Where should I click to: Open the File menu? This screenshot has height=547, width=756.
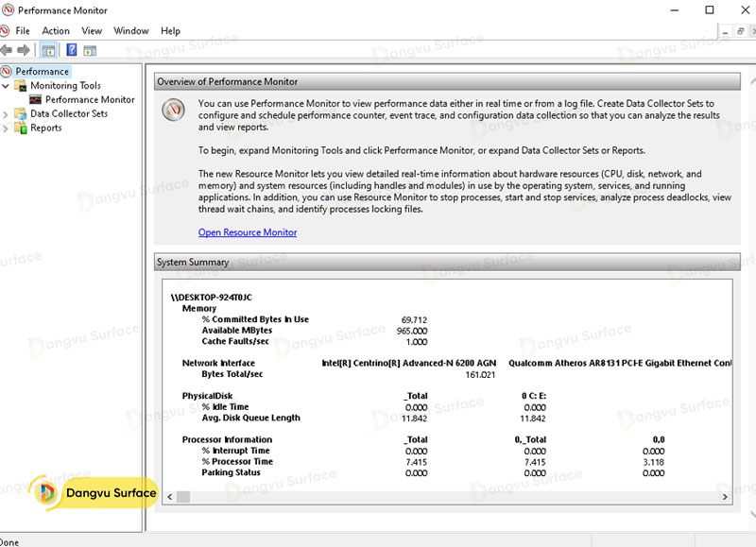coord(23,31)
